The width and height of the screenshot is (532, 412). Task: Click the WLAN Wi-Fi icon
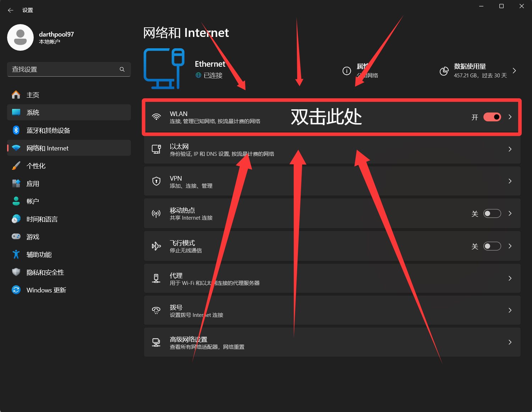click(x=156, y=117)
